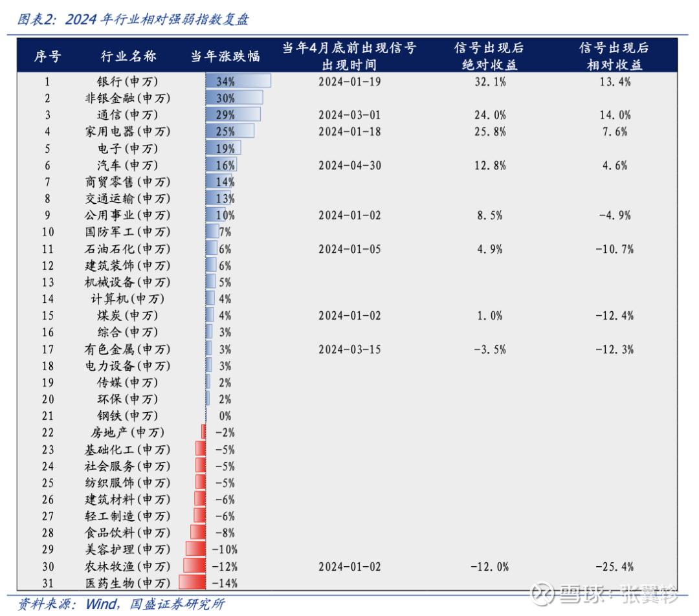Select the '非银金融(申万)' row name

coord(128,98)
